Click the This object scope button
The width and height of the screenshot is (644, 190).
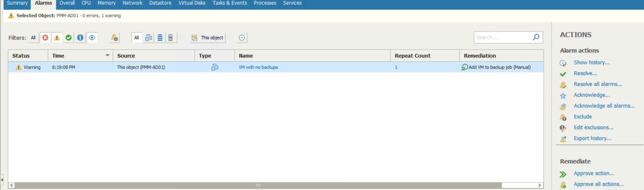208,37
